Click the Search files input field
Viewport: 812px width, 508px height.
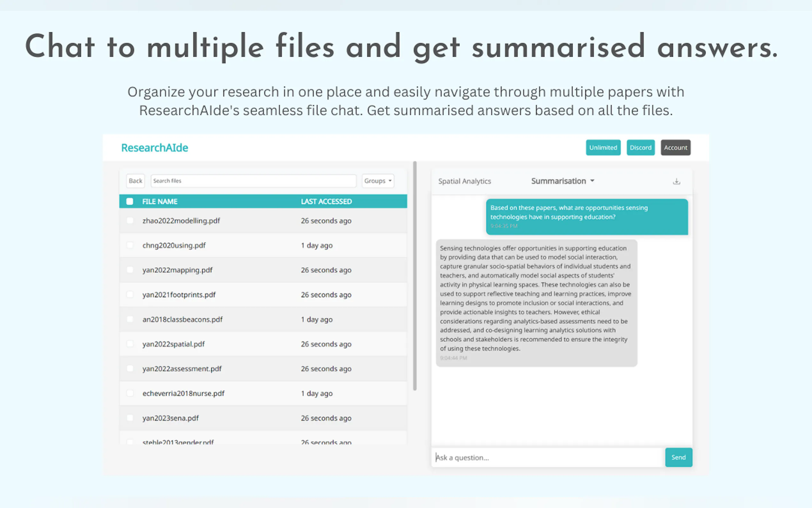coord(254,181)
